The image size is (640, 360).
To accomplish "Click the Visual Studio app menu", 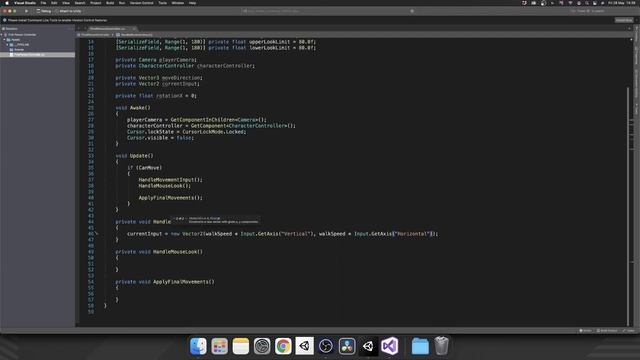I will click(x=25, y=3).
